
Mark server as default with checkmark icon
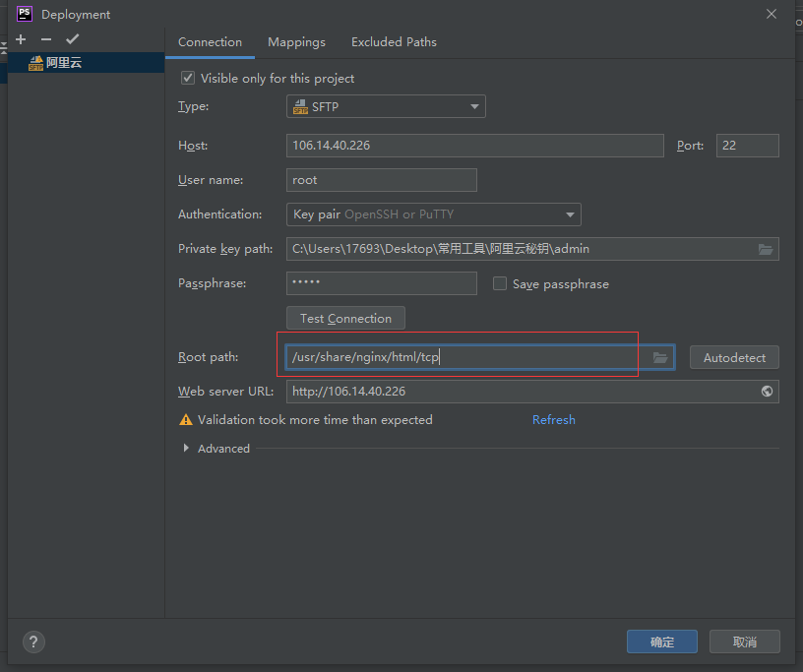pos(72,39)
